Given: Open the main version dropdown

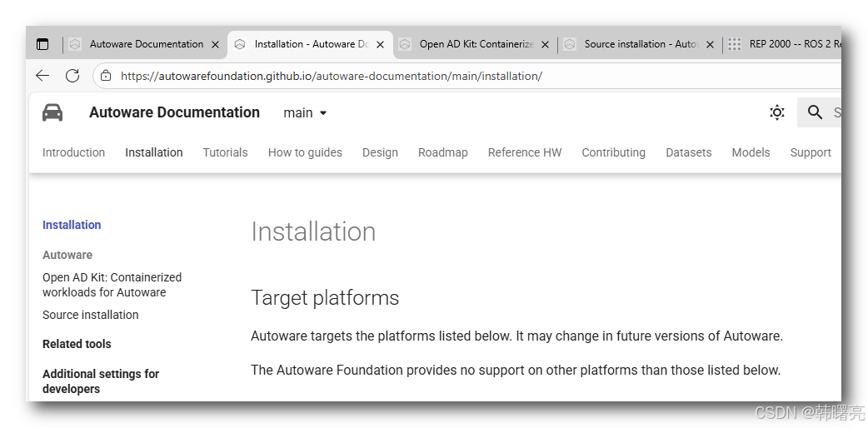Looking at the screenshot, I should click(x=305, y=113).
